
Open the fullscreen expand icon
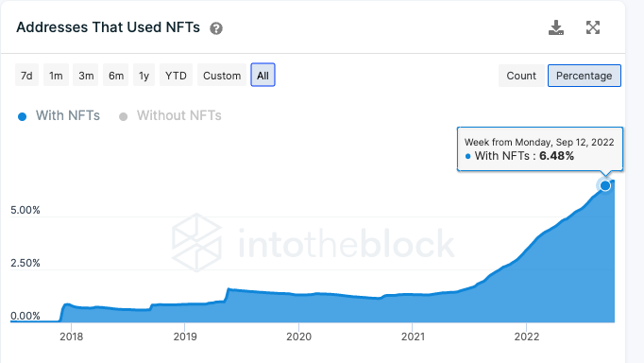coord(593,27)
